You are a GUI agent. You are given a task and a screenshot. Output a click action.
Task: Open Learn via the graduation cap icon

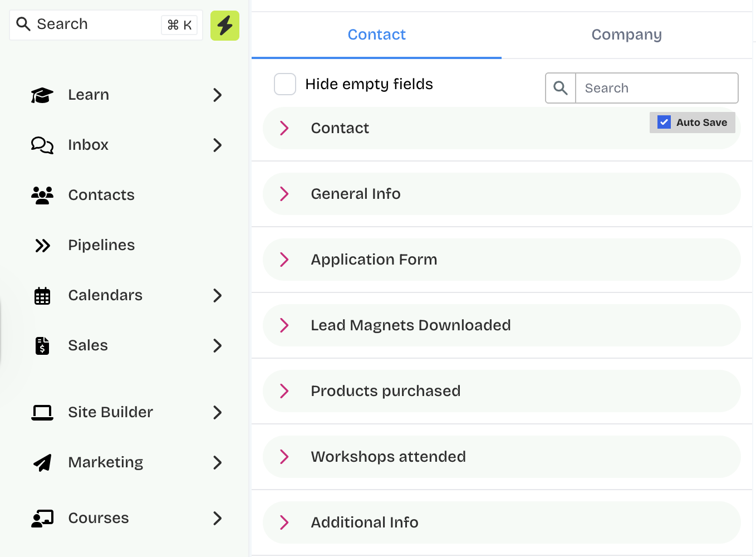[x=42, y=95]
